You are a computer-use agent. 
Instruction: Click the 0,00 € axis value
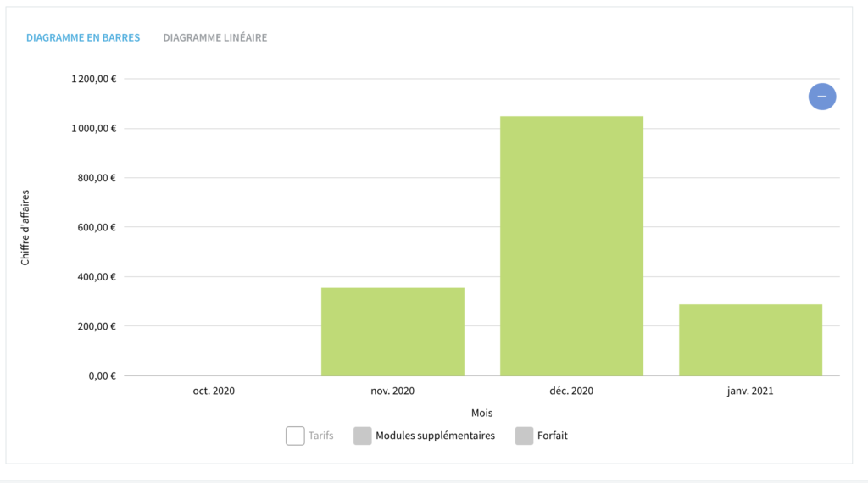[102, 375]
